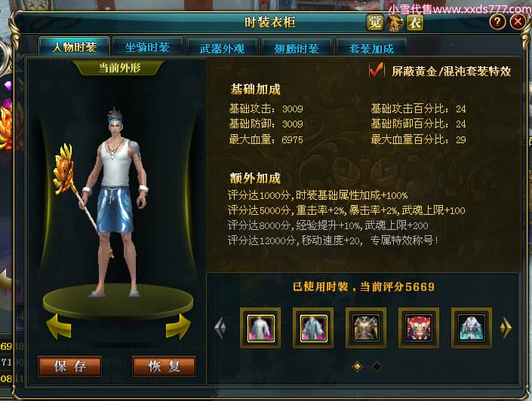This screenshot has height=401, width=532.
Task: Open the 衣 wardrobe icon
Action: [x=415, y=23]
